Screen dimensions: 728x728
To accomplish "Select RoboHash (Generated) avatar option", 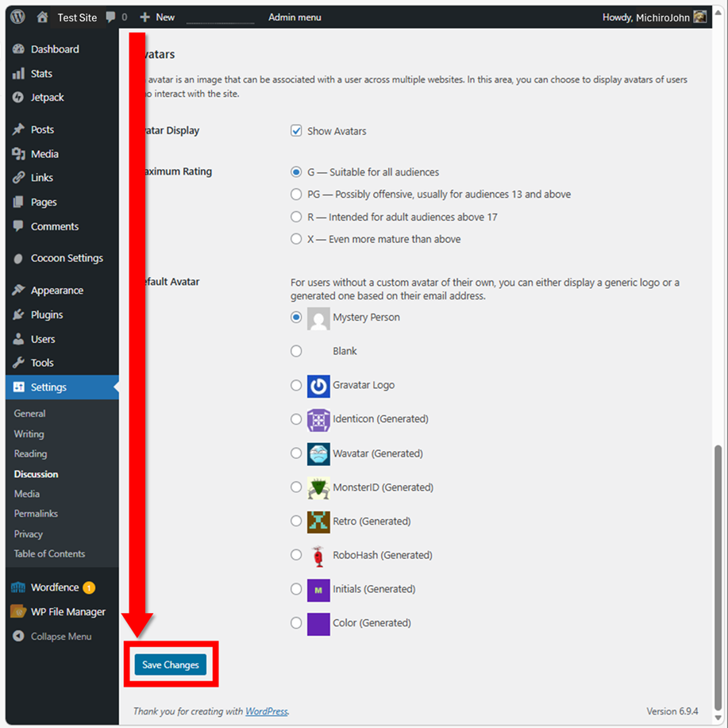I will click(x=296, y=555).
